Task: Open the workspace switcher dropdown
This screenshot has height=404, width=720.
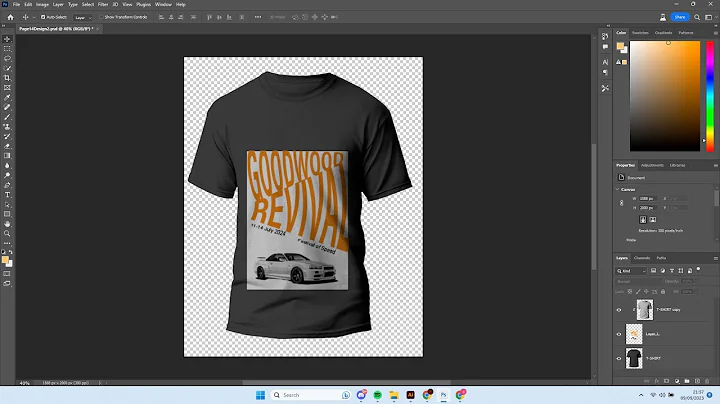Action: [x=710, y=17]
